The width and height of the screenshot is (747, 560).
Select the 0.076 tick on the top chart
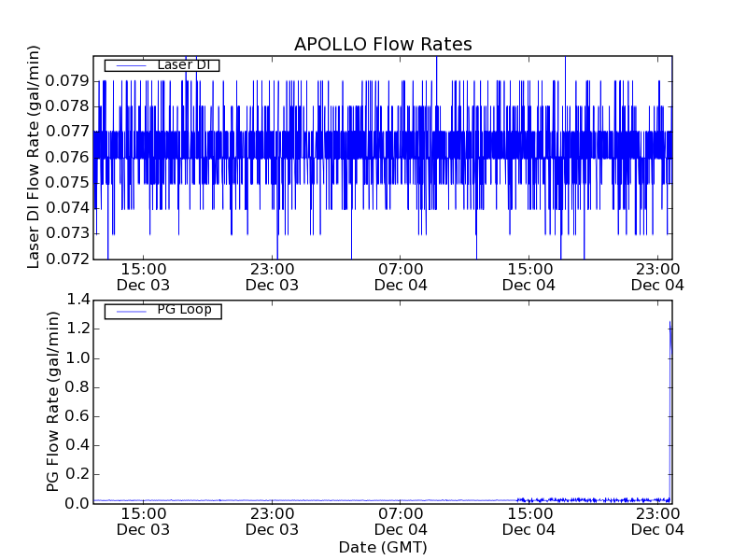click(68, 157)
